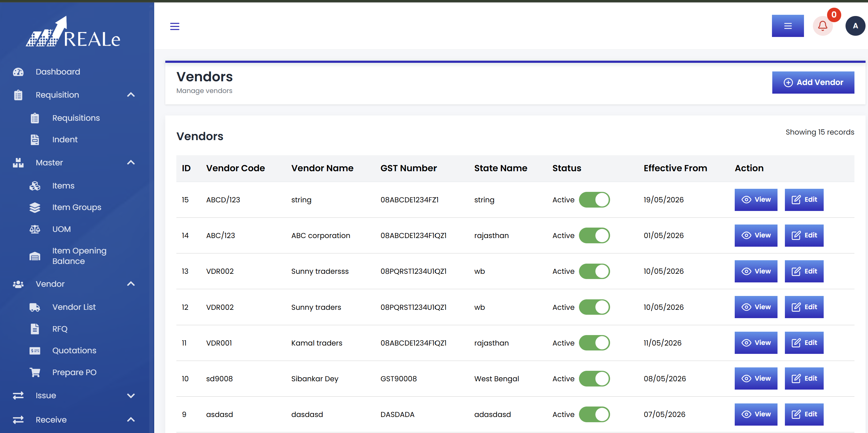Viewport: 868px width, 433px height.
Task: Click the Requisitions list icon
Action: pyautogui.click(x=35, y=118)
